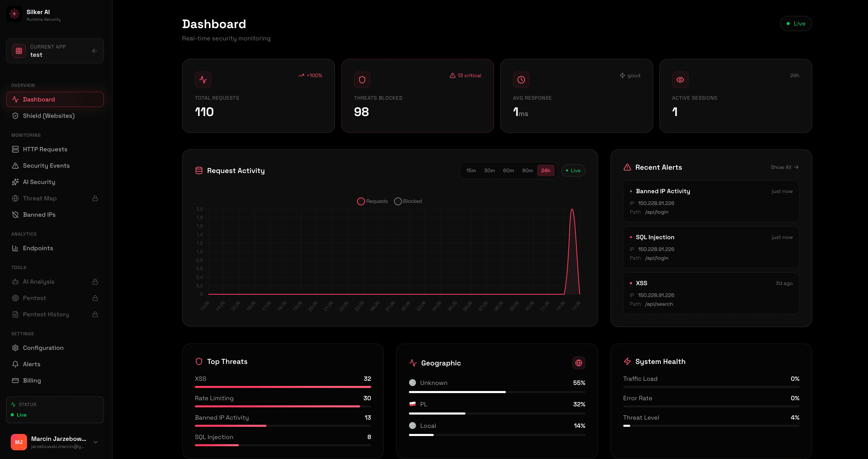This screenshot has height=459, width=868.
Task: Open Configuration settings
Action: pos(55,348)
